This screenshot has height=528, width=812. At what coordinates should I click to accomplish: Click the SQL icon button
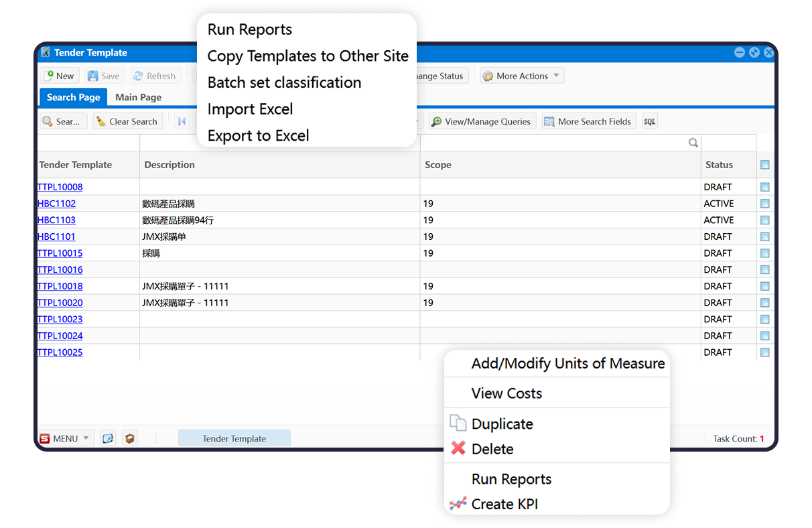[x=649, y=121]
